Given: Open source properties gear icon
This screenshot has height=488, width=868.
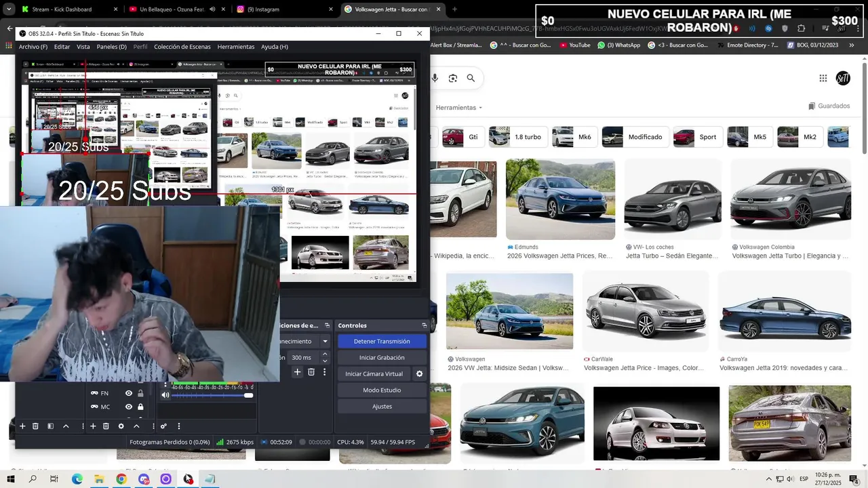Looking at the screenshot, I should (x=121, y=426).
